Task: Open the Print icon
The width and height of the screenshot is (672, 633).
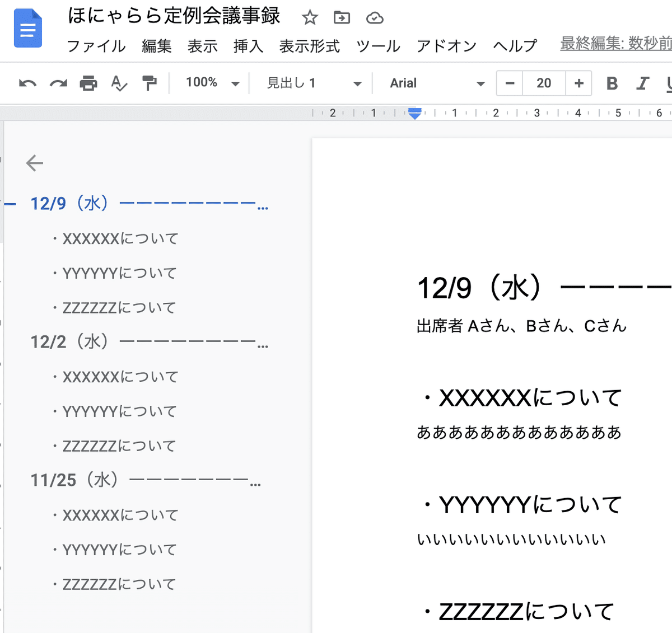Action: pos(89,82)
